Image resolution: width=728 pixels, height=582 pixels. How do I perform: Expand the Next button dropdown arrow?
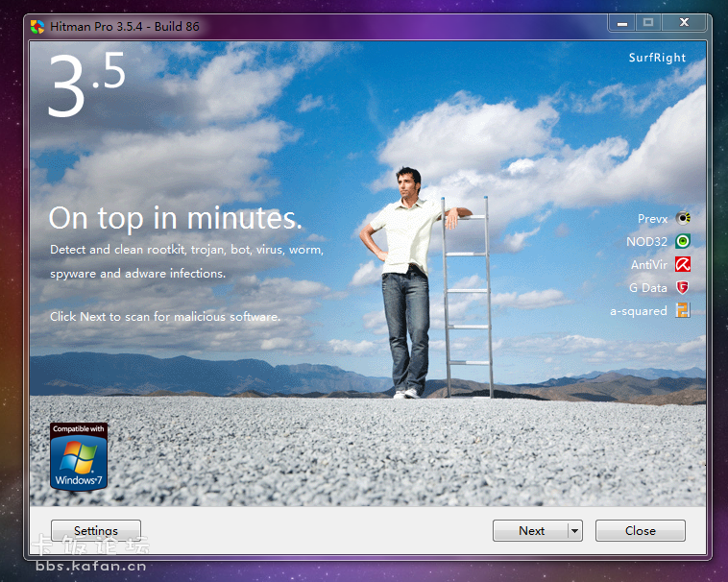pos(574,530)
